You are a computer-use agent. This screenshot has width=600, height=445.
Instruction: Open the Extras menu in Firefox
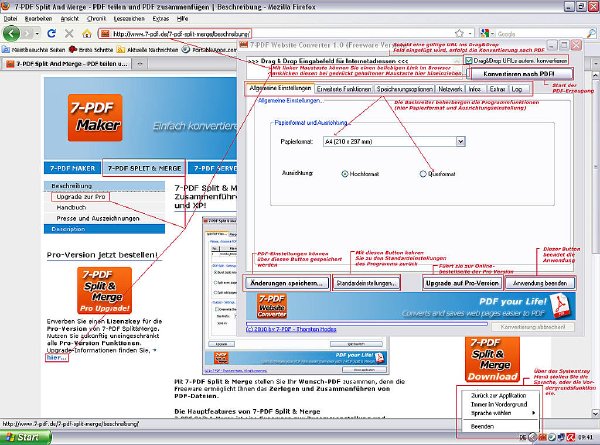(160, 18)
